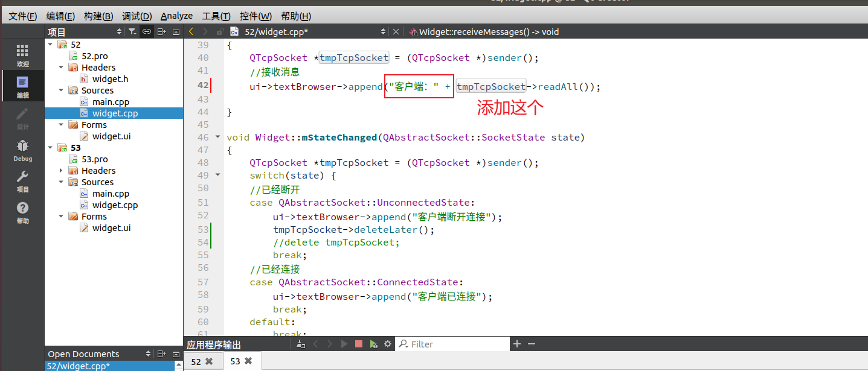Open the 项目 view selector dropdown
868x371 pixels.
click(119, 31)
